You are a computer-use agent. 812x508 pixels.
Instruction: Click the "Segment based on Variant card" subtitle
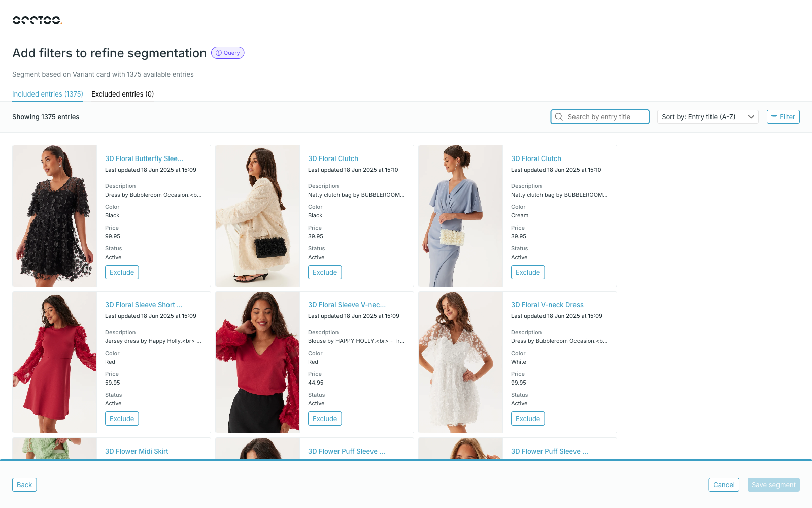click(x=103, y=74)
